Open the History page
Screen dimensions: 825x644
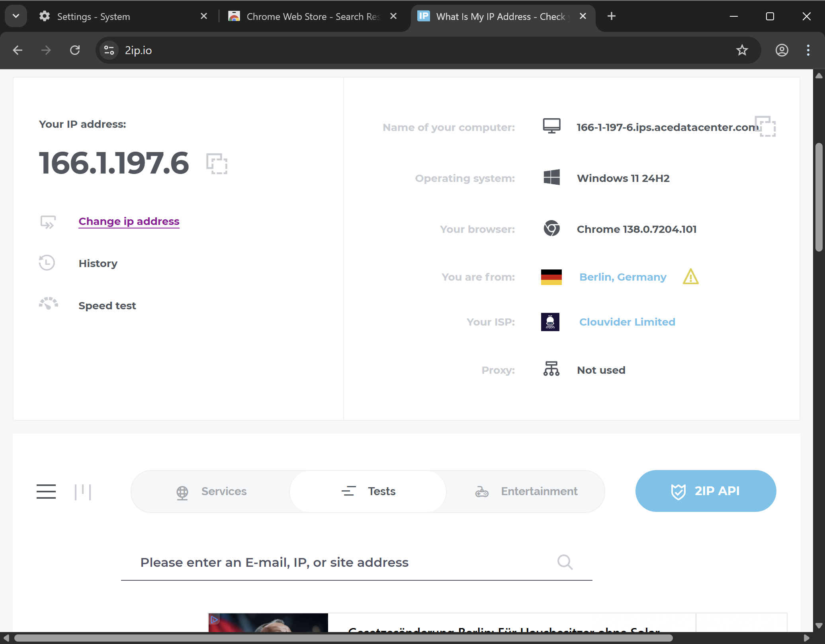coord(98,263)
